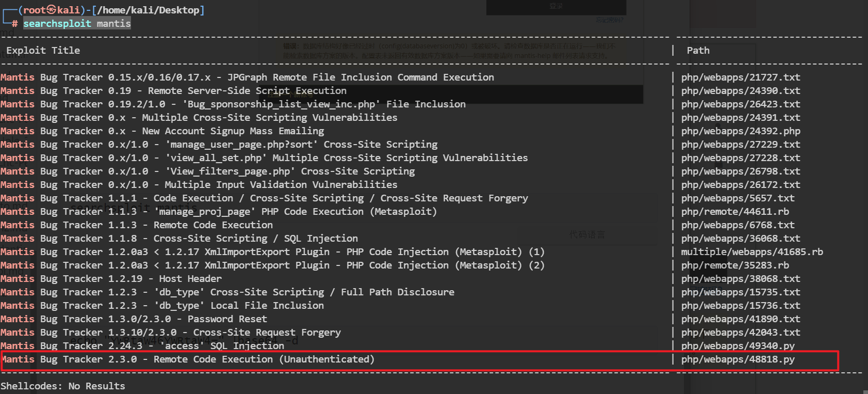The width and height of the screenshot is (868, 394).
Task: Click the path multiple/webapps/41685.rb
Action: coord(752,251)
